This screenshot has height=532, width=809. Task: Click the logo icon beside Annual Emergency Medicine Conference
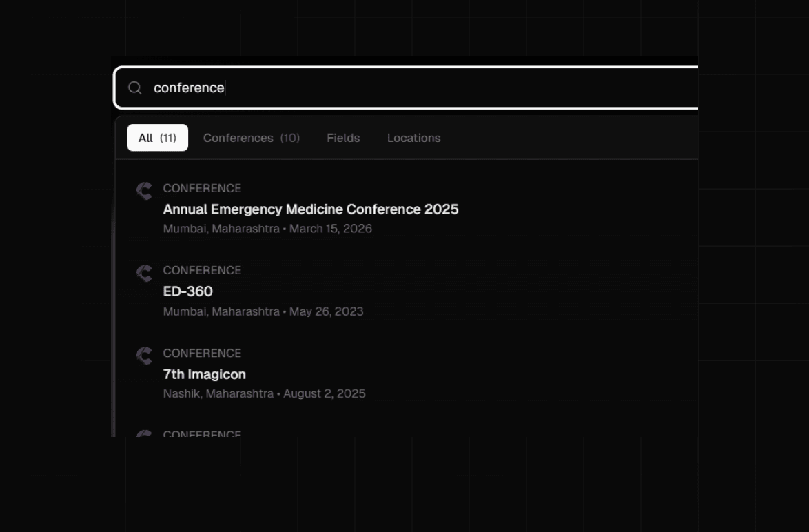144,191
